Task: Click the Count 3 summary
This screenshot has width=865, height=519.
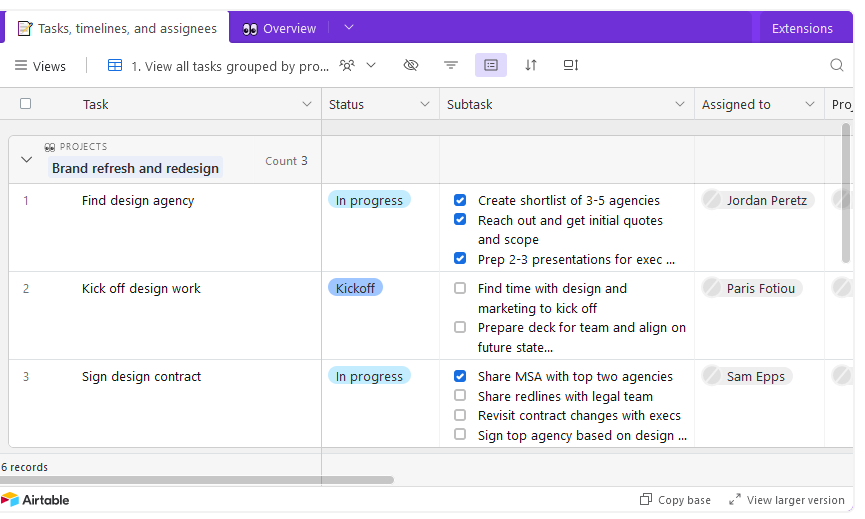Action: tap(286, 160)
